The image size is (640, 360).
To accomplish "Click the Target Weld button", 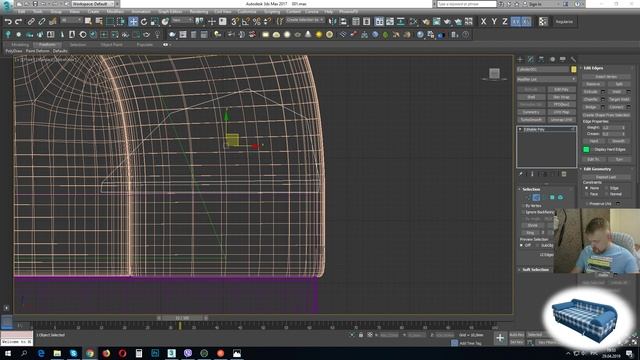I will 619,99.
